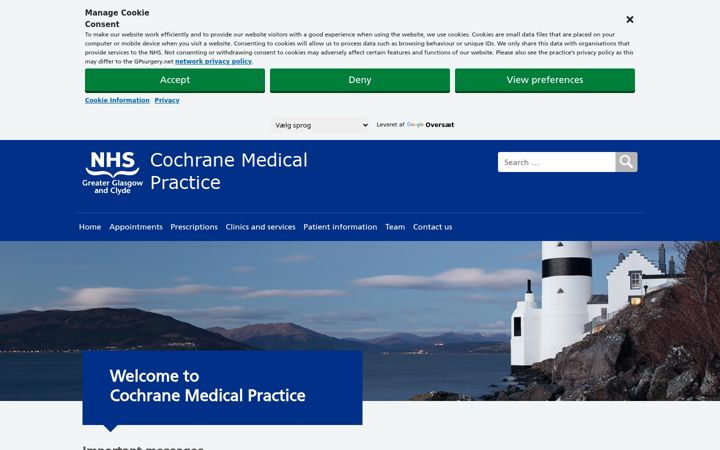Open the Vælg sprog language dropdown

click(x=321, y=125)
